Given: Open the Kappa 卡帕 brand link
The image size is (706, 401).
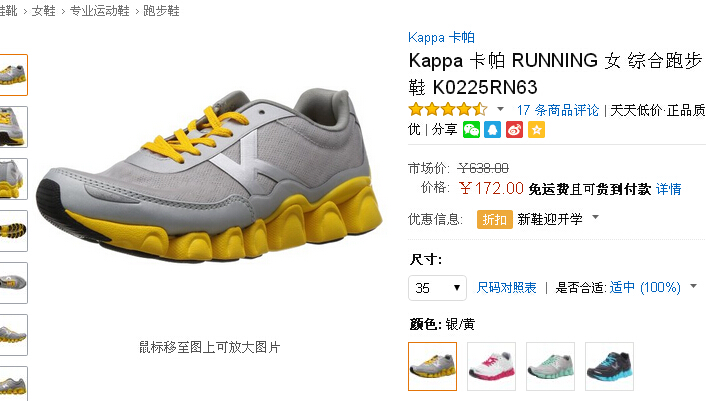Looking at the screenshot, I should coord(441,37).
